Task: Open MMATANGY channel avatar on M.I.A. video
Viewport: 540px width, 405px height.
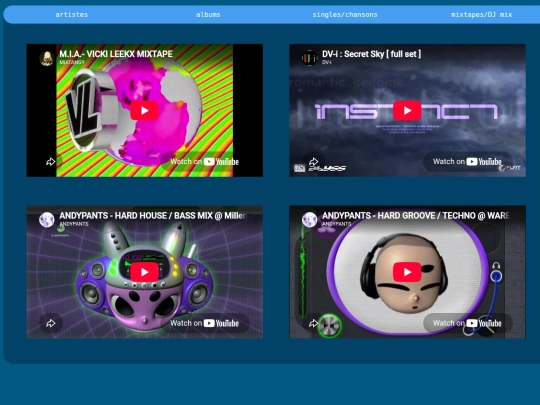Action: click(x=46, y=58)
